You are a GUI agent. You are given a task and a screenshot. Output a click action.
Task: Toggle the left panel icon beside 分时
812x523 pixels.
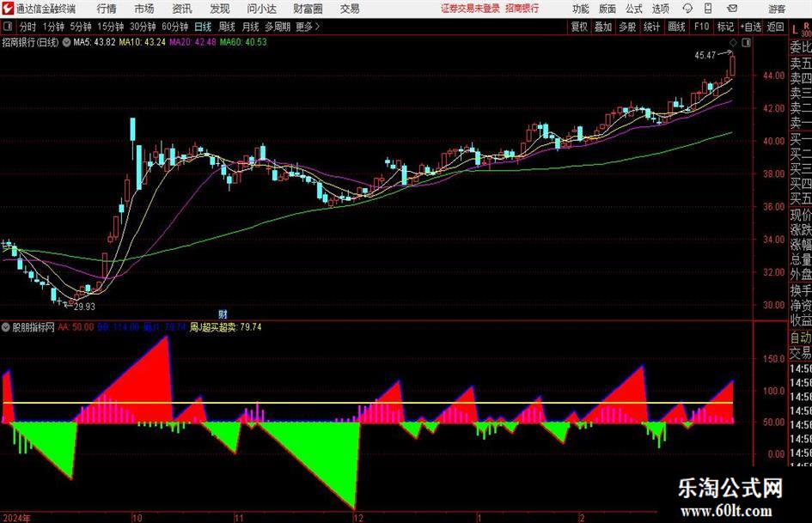tap(8, 27)
